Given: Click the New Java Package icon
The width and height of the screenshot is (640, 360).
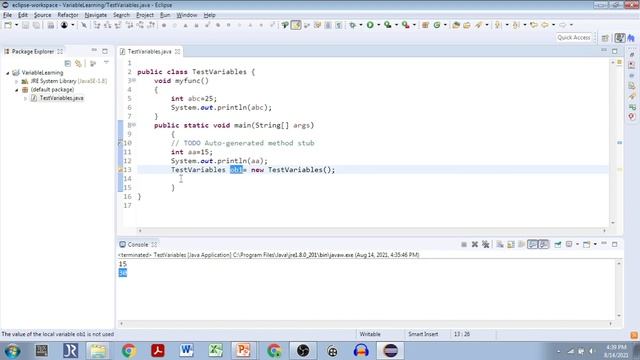Looking at the screenshot, I should pos(425,25).
